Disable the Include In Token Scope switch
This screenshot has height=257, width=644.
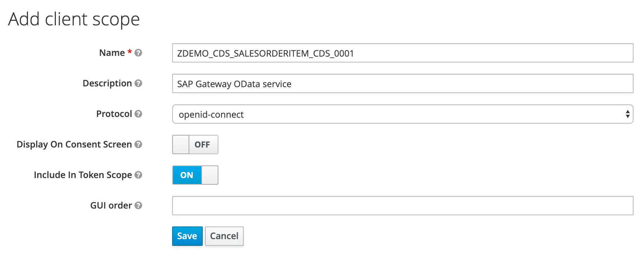[x=195, y=175]
